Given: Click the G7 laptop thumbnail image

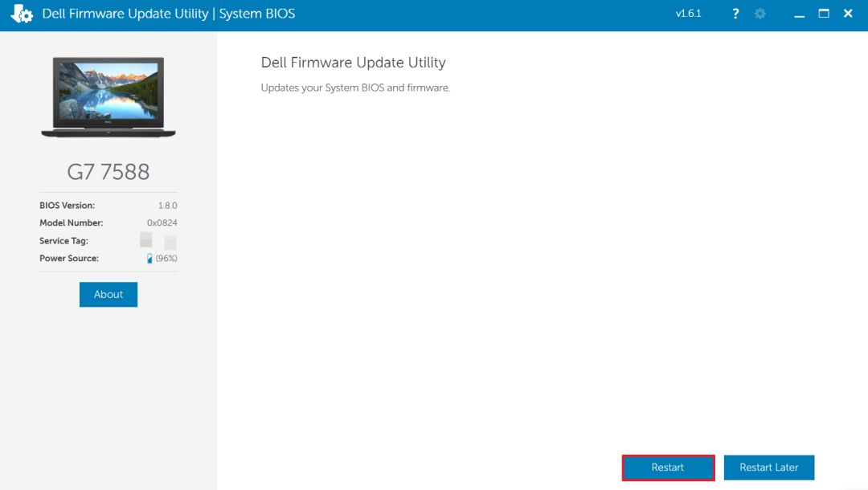Looking at the screenshot, I should tap(108, 96).
